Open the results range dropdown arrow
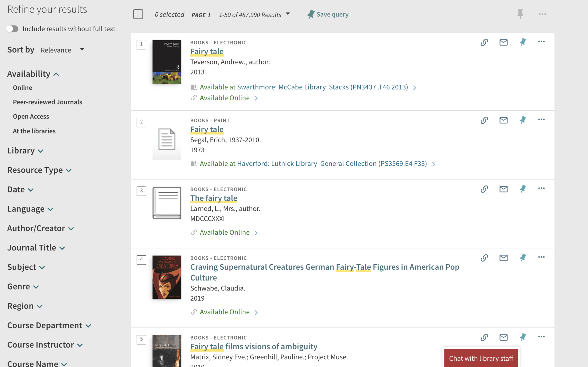 (x=288, y=14)
